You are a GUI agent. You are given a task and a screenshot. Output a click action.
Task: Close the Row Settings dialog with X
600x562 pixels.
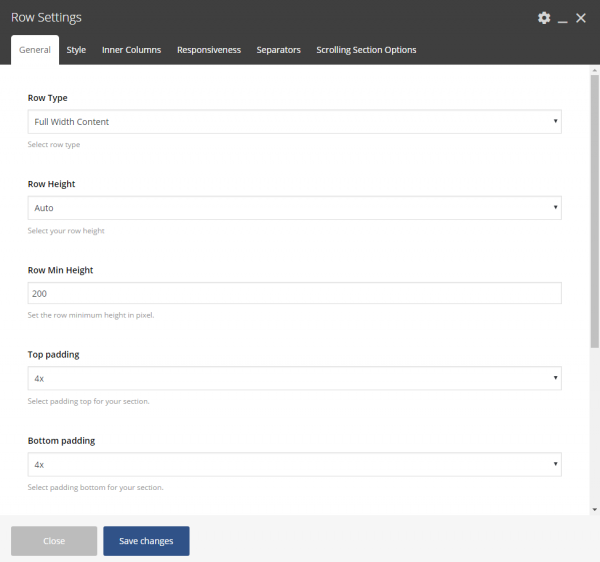coord(581,18)
